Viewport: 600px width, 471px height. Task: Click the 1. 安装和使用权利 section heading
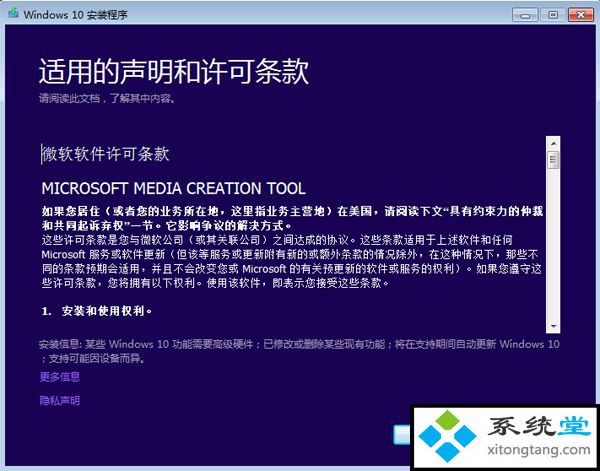pyautogui.click(x=97, y=311)
